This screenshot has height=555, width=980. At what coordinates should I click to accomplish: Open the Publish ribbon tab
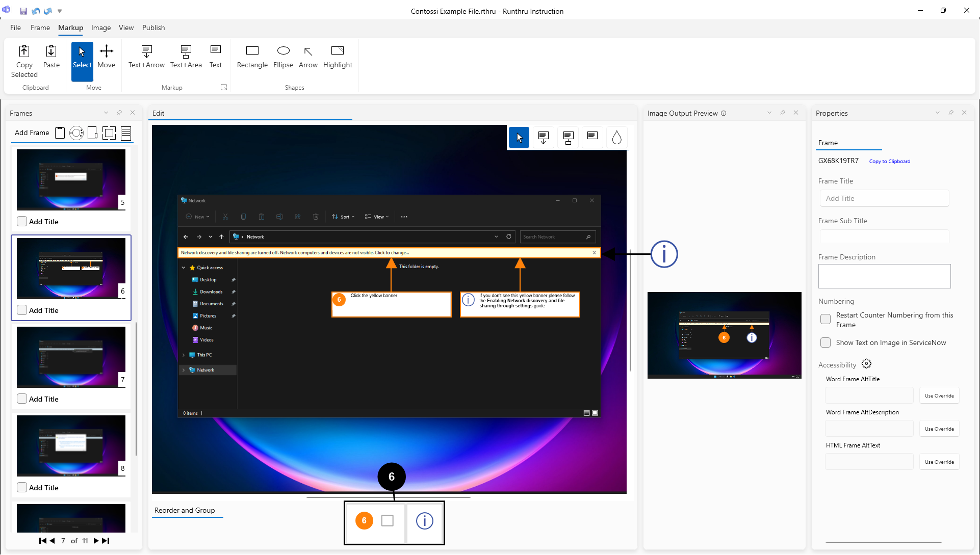[x=153, y=28]
